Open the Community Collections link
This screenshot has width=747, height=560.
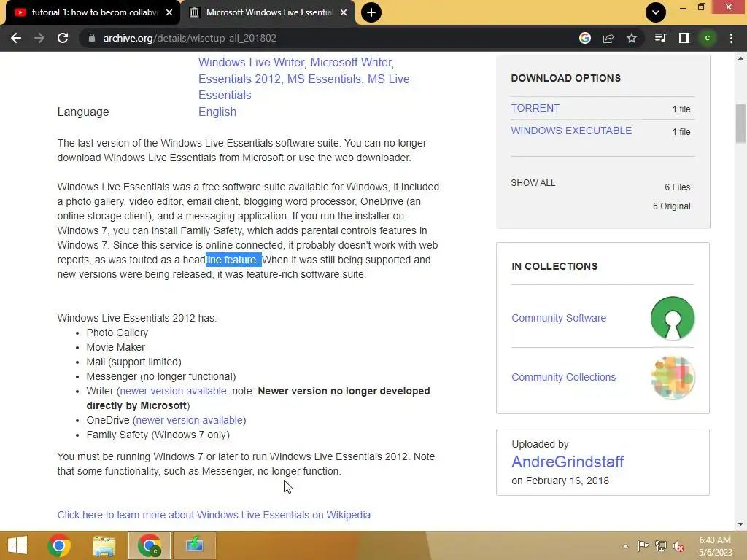[x=564, y=377]
